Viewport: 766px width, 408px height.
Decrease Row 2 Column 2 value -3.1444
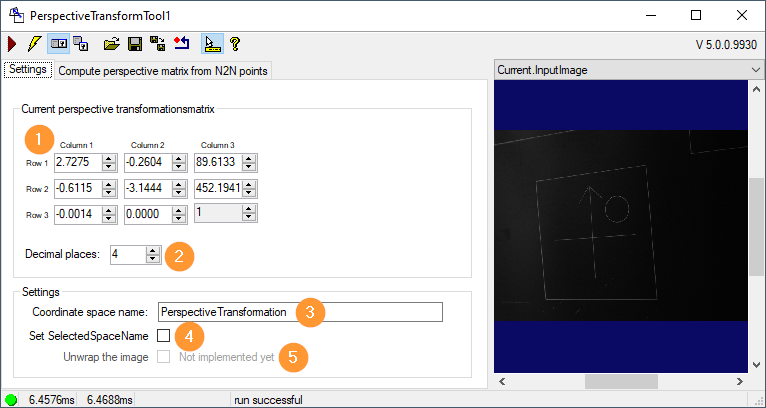179,193
